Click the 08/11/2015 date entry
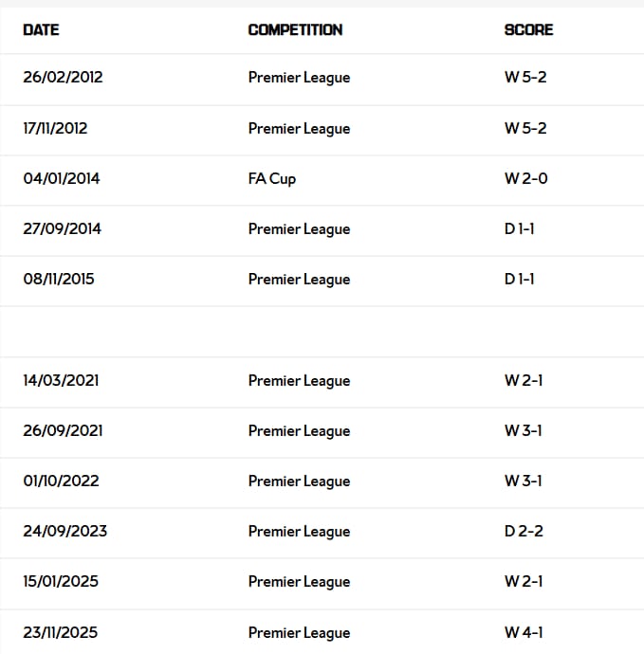Viewport: 644px width, 654px height. tap(59, 279)
